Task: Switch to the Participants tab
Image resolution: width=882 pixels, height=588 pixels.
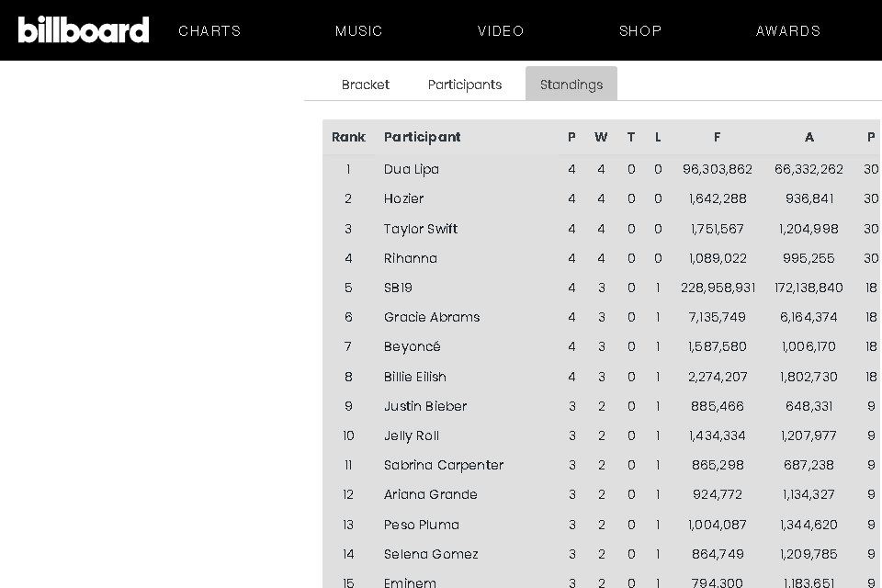Action: pyautogui.click(x=465, y=85)
